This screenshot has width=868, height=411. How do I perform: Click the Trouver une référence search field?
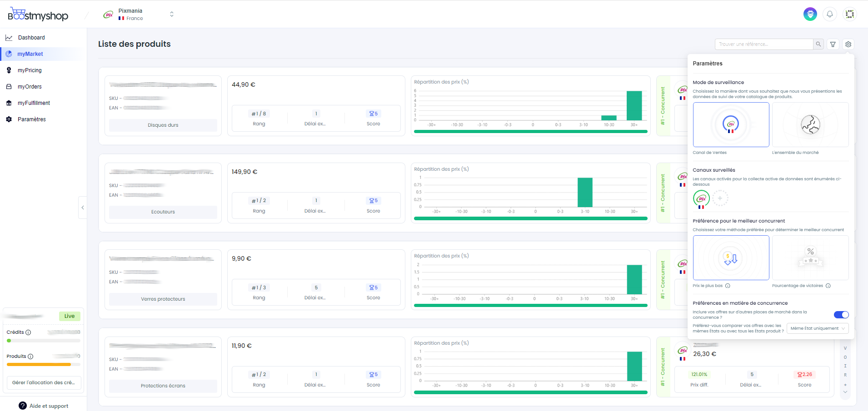(x=763, y=44)
